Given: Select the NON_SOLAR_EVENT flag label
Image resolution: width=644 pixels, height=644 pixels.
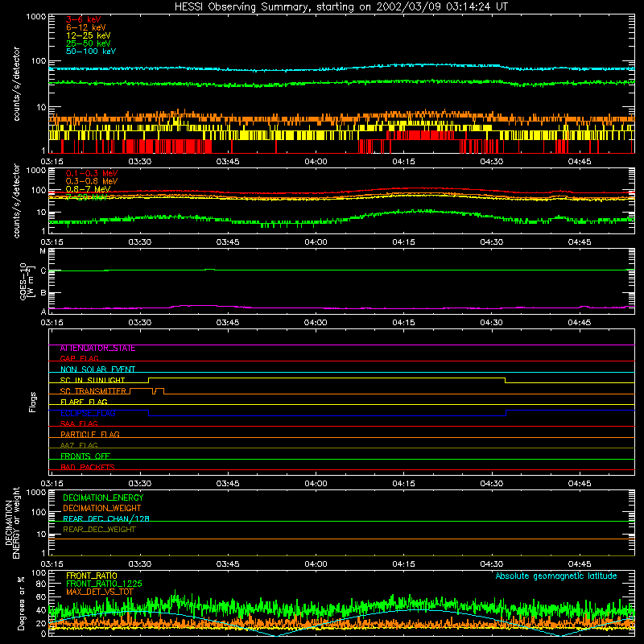Looking at the screenshot, I should point(97,369).
